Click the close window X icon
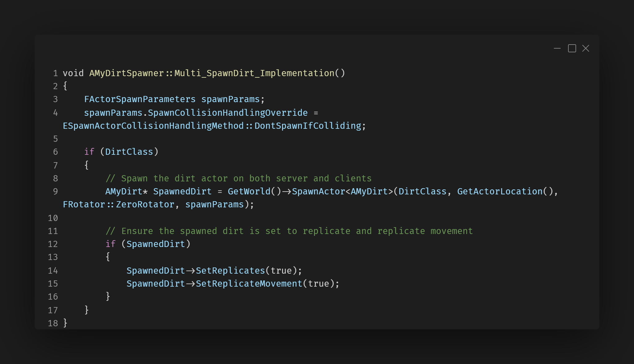The width and height of the screenshot is (634, 364). click(585, 49)
